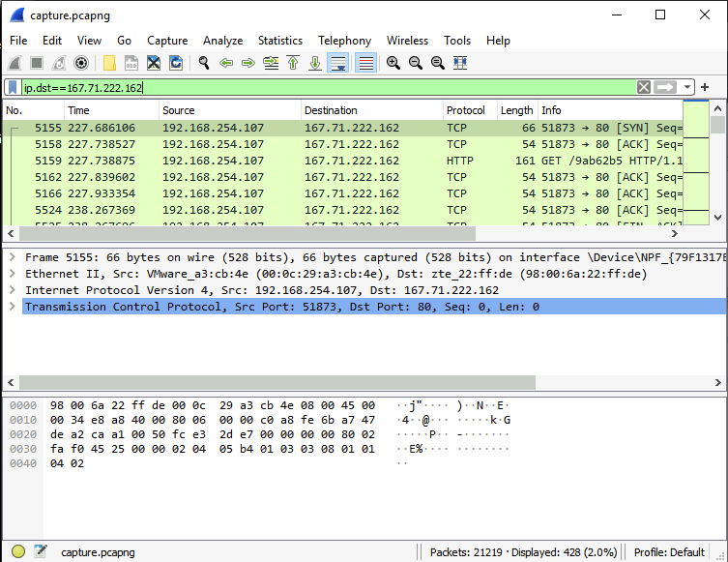Find a packet magnifier icon
This screenshot has width=728, height=562.
pos(204,63)
